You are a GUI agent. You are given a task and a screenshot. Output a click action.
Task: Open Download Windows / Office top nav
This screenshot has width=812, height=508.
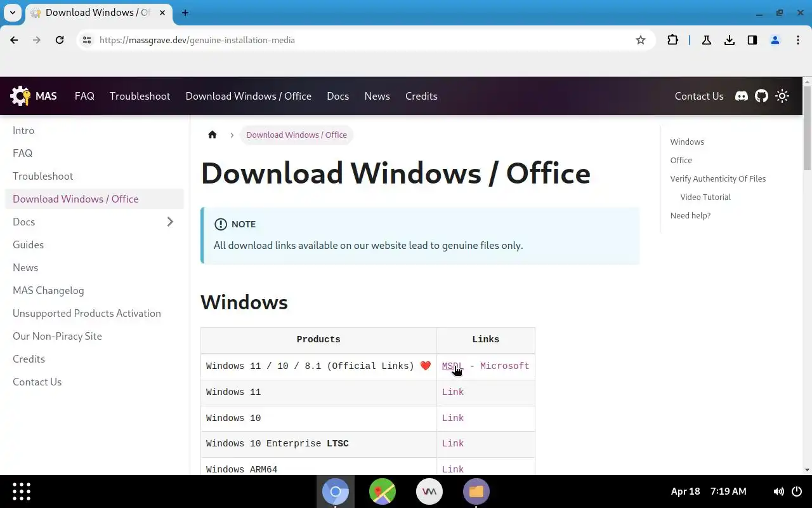pyautogui.click(x=249, y=96)
